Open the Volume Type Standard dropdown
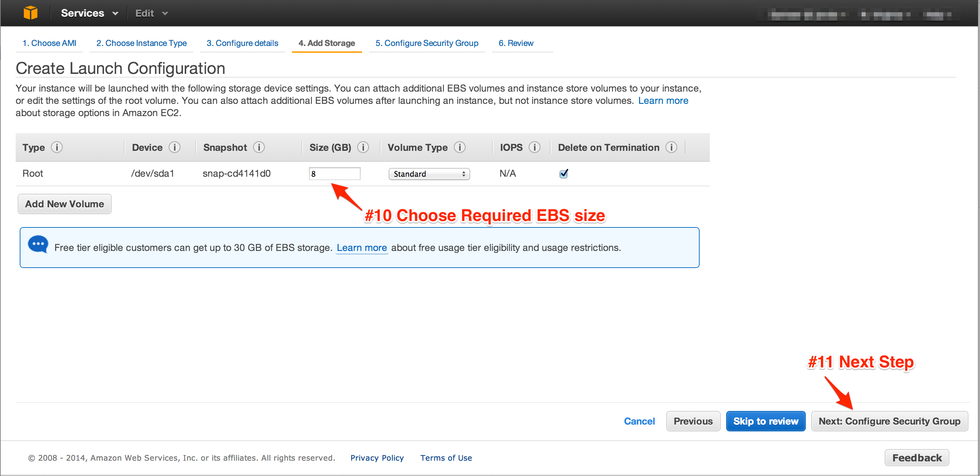This screenshot has width=980, height=476. click(x=429, y=174)
